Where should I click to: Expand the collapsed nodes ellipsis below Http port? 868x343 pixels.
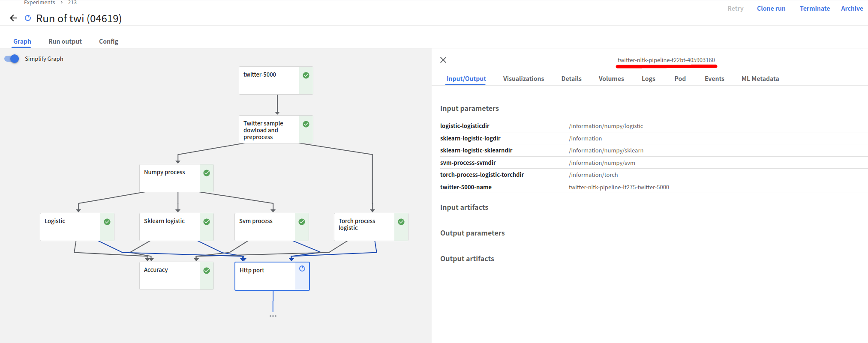273,316
